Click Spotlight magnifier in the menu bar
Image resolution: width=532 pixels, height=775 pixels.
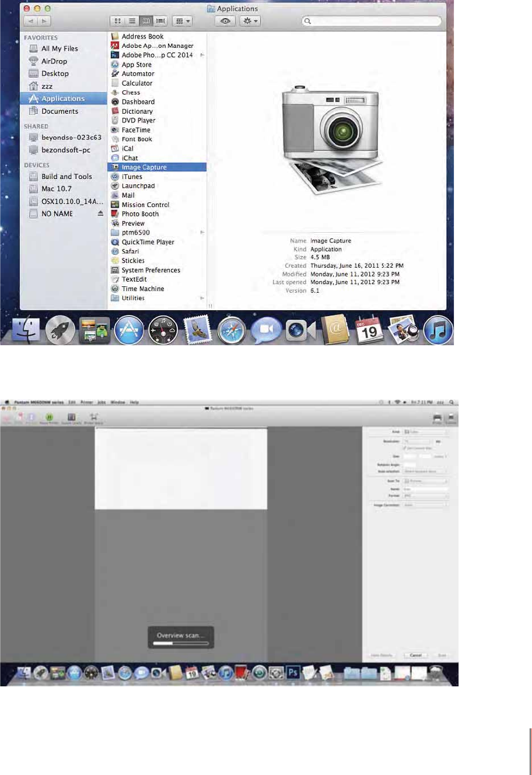(x=451, y=402)
